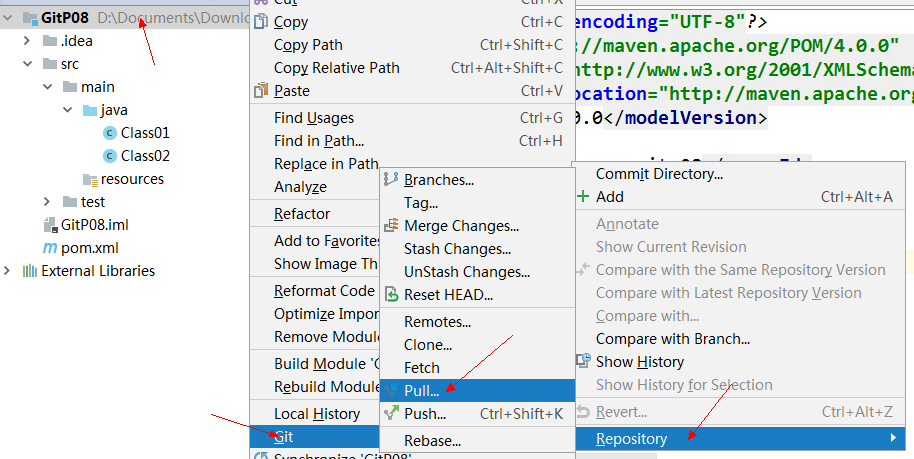Click the Show History clock icon
The width and height of the screenshot is (914, 459).
[583, 362]
